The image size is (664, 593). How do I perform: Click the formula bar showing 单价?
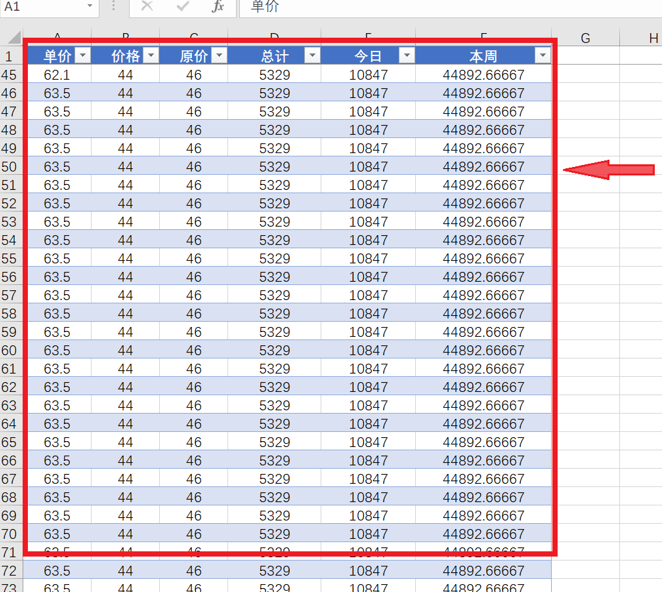(x=451, y=6)
